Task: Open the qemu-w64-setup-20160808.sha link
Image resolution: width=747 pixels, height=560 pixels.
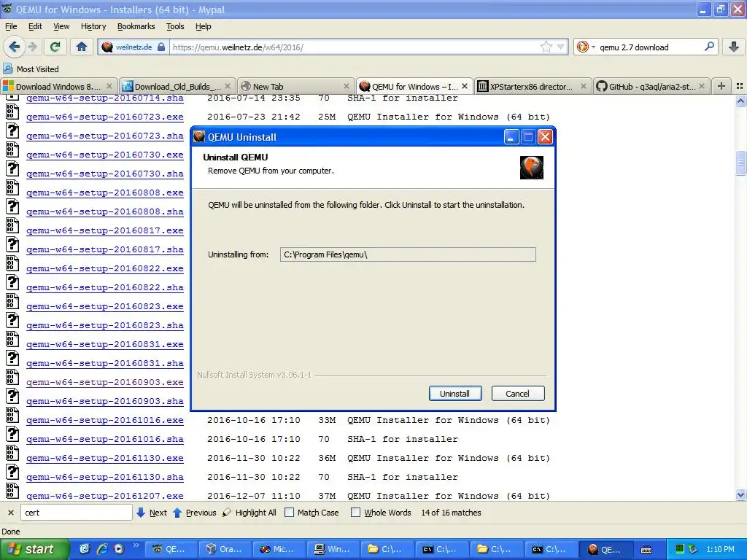Action: [105, 211]
